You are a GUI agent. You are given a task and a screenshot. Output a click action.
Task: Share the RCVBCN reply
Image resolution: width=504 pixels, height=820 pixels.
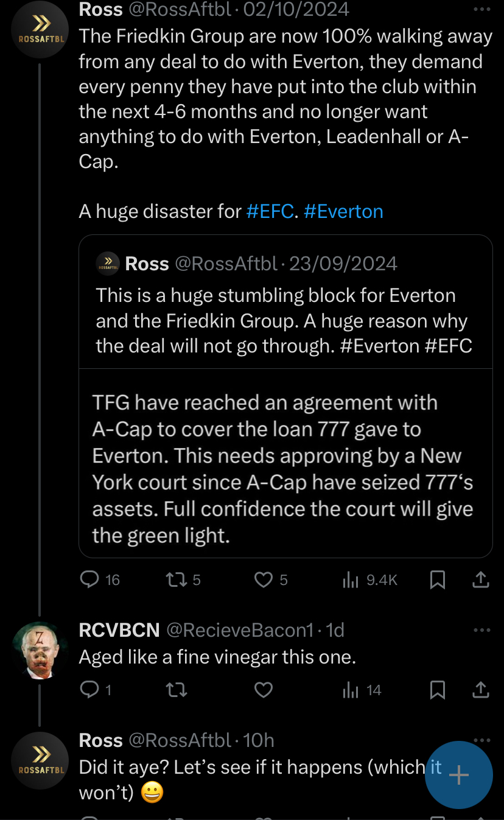(x=481, y=690)
